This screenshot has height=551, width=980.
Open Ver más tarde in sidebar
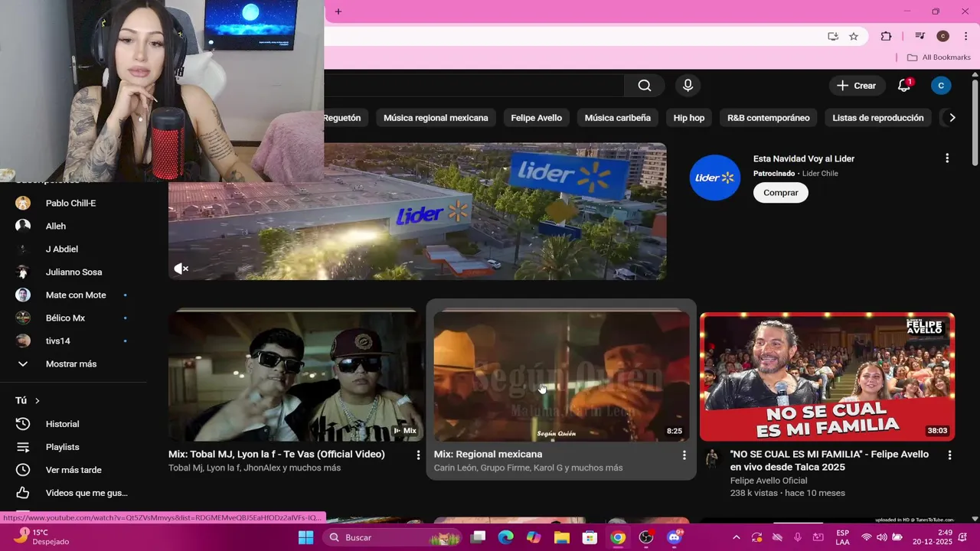click(73, 470)
